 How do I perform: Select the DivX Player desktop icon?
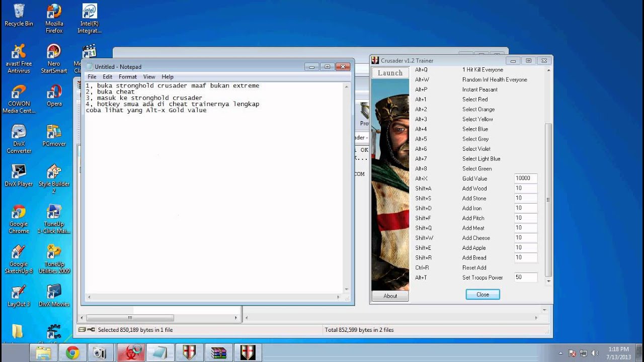point(19,175)
